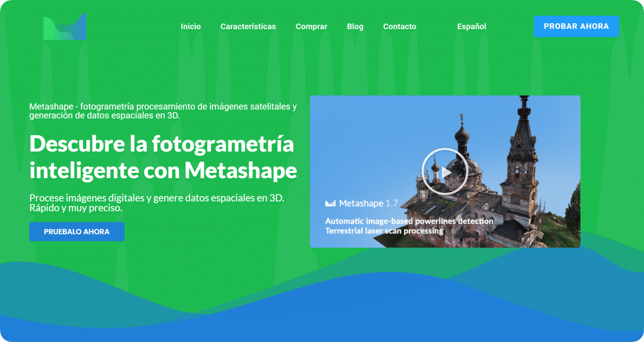Click 'Automatic image-based powerlines detection' caption

click(x=409, y=221)
